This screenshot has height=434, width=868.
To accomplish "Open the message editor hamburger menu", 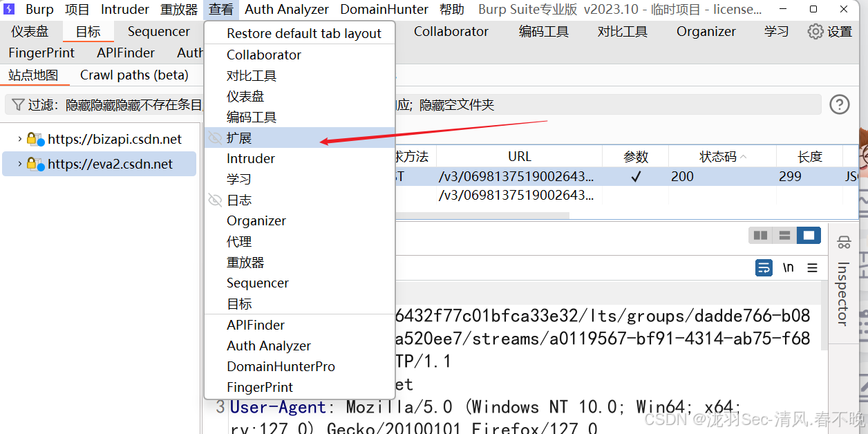I will pos(813,267).
